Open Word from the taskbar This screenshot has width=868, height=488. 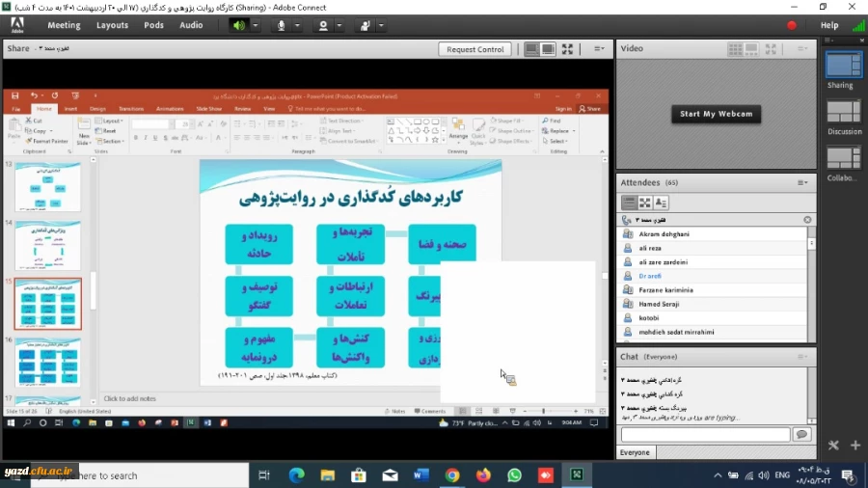click(420, 475)
